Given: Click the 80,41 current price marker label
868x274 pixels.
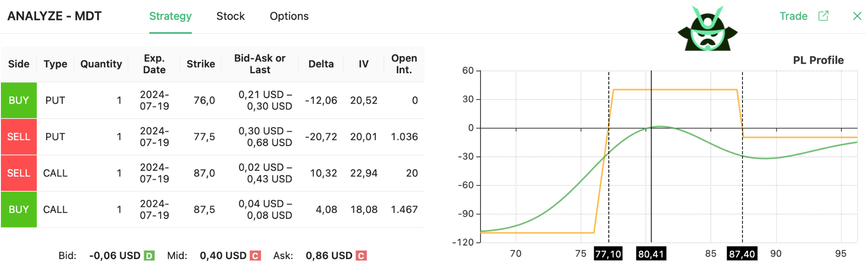Looking at the screenshot, I should click(x=651, y=254).
